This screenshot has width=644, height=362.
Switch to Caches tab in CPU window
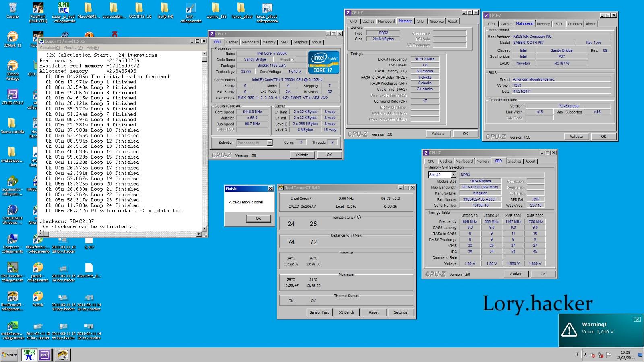(x=232, y=42)
